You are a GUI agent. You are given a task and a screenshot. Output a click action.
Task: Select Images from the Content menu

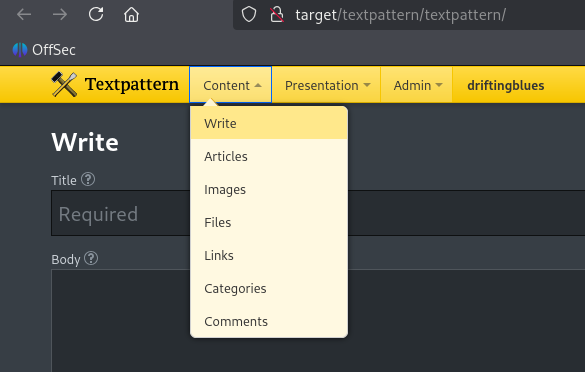click(269, 190)
